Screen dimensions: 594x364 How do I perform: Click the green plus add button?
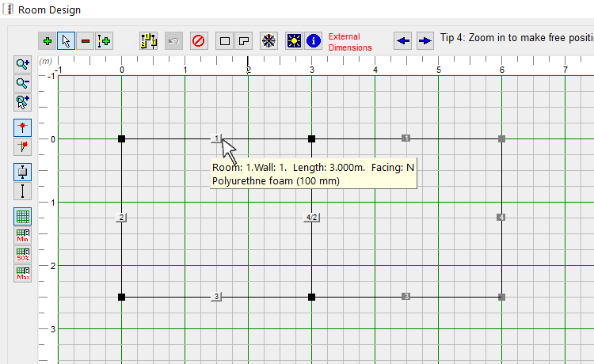click(x=48, y=41)
